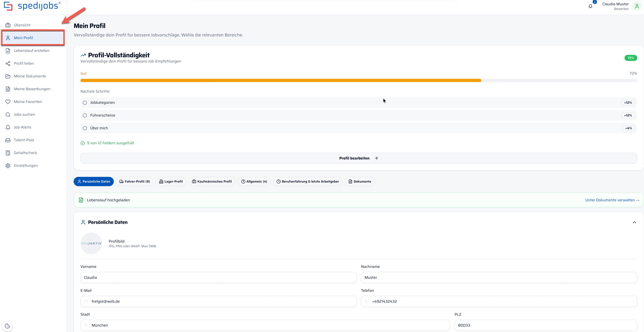This screenshot has width=644, height=332.
Task: Click the Job-Alerts bell icon
Action: (x=8, y=127)
